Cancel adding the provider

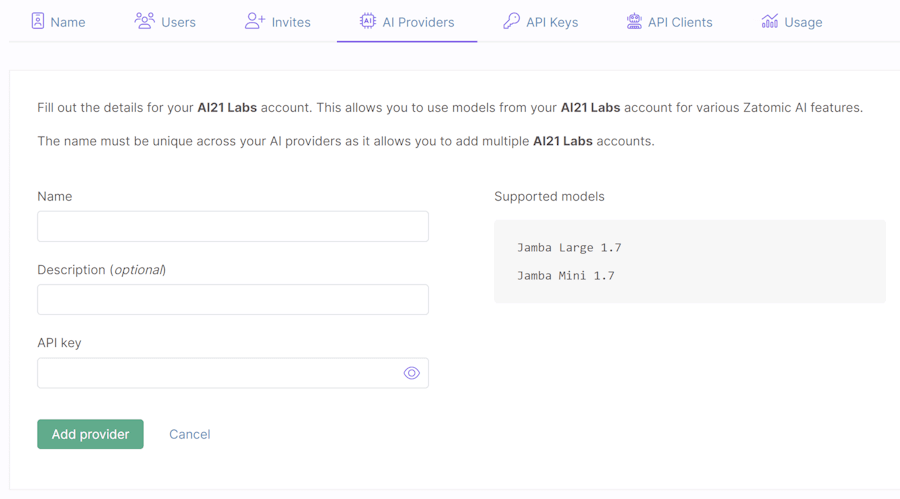click(189, 434)
